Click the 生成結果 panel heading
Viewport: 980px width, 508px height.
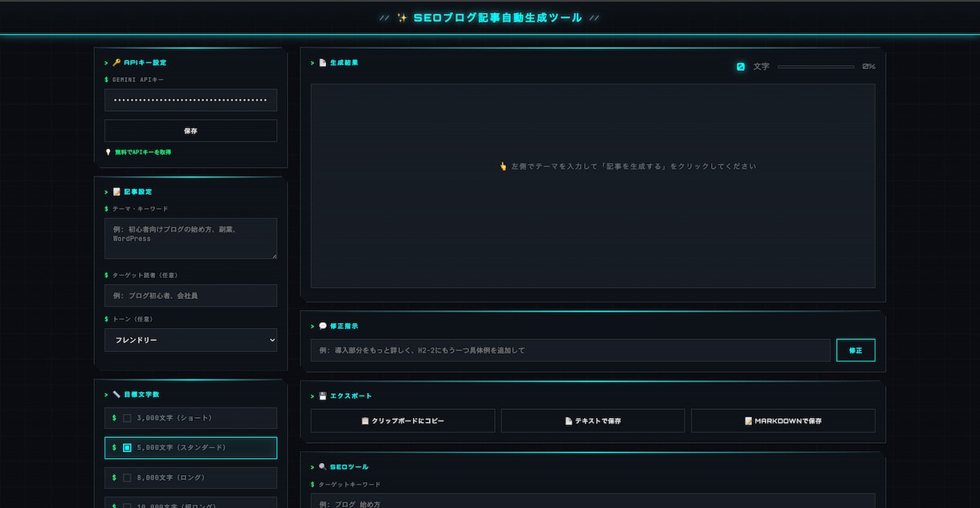344,63
